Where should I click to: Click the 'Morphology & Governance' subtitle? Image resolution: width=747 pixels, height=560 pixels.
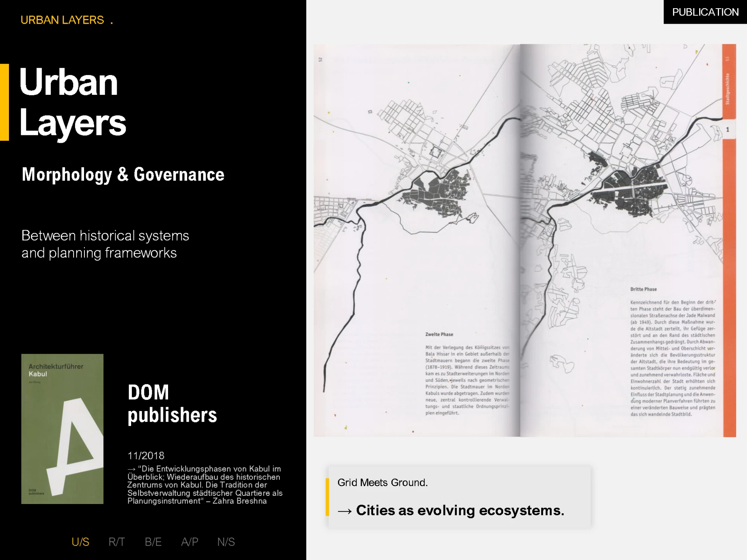point(123,174)
